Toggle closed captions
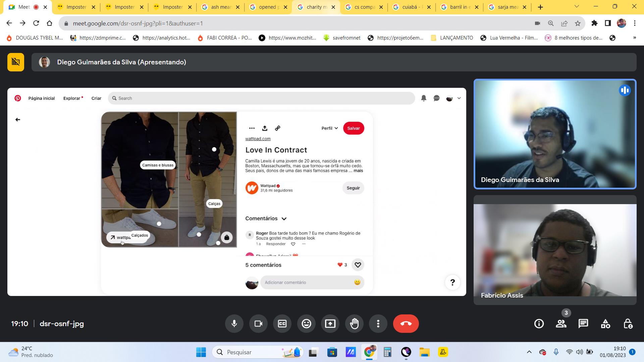The height and width of the screenshot is (362, 644). (282, 323)
